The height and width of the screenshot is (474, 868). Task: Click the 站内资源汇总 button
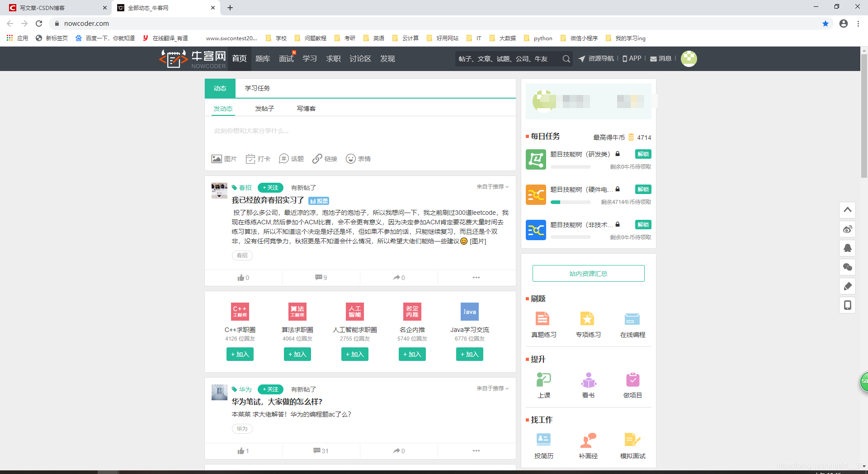[x=588, y=273]
